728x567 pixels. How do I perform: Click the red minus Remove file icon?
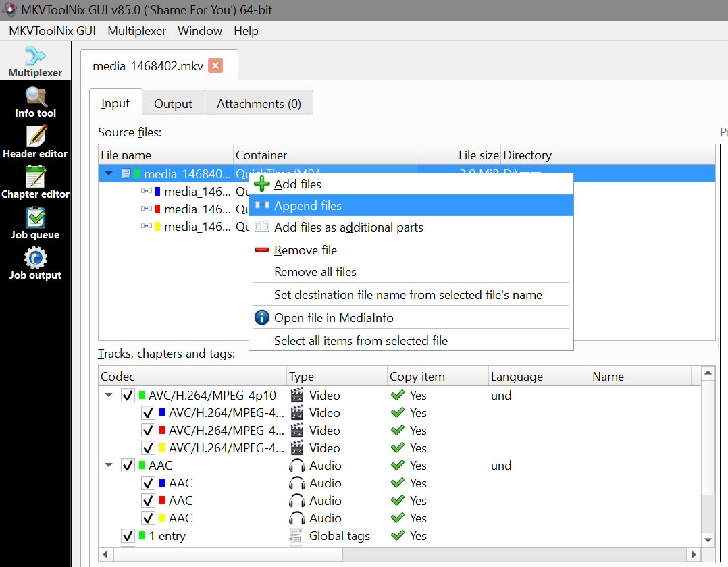[x=262, y=250]
